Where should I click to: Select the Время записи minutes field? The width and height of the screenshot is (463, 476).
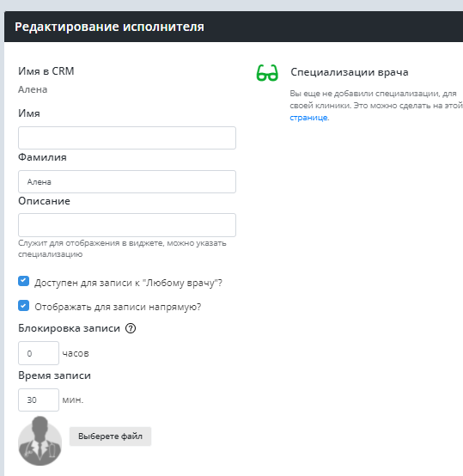click(39, 400)
